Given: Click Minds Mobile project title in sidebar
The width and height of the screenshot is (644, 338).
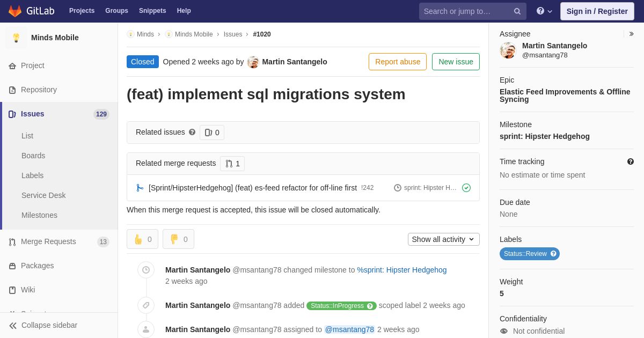Looking at the screenshot, I should pos(55,38).
